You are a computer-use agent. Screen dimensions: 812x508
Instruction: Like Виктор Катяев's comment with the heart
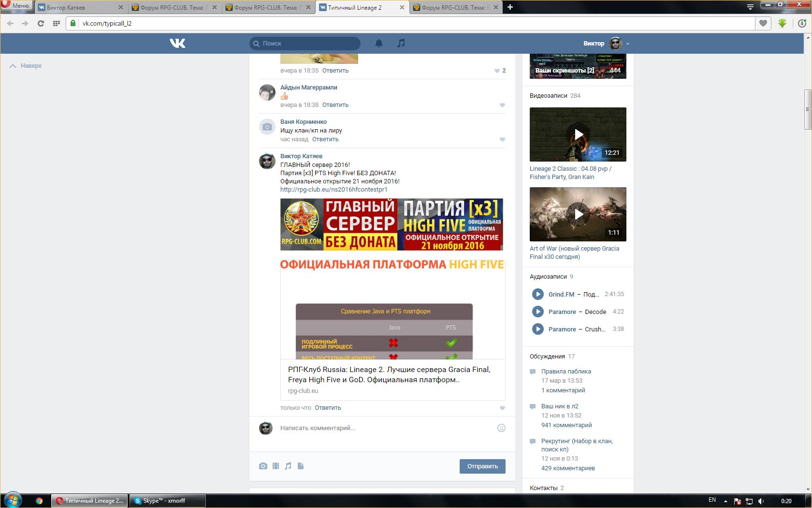coord(502,408)
